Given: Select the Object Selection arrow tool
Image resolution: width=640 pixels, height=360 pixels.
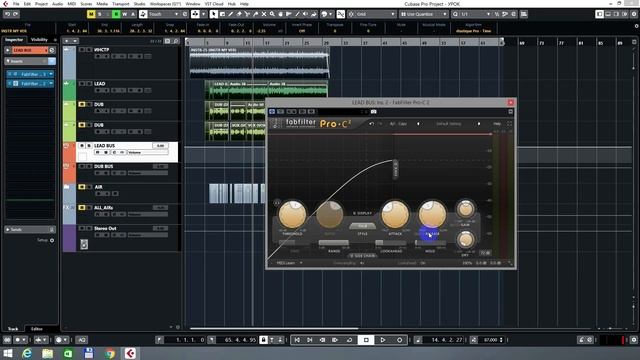Looking at the screenshot, I should click(x=213, y=14).
